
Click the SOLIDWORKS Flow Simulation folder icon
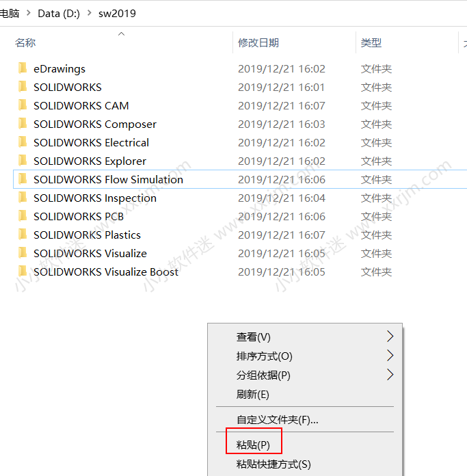tap(23, 179)
